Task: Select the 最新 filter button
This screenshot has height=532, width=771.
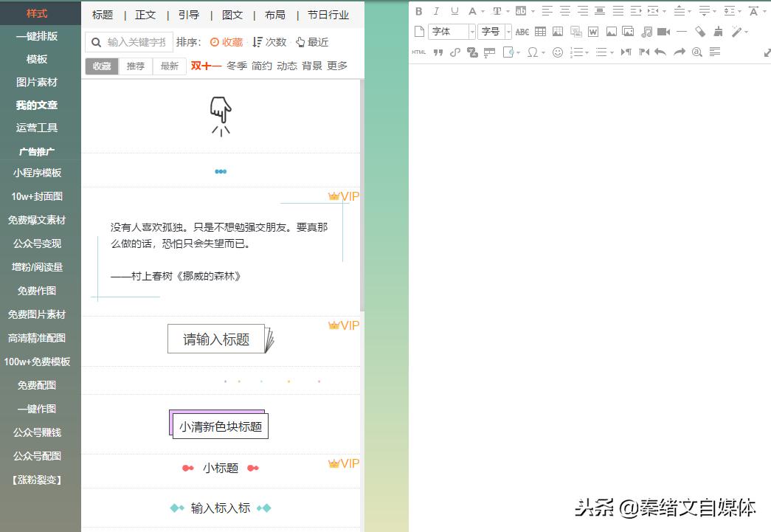Action: (169, 66)
